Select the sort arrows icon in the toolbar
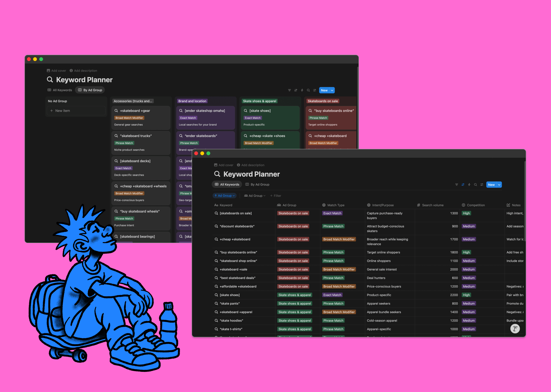This screenshot has height=392, width=551. pyautogui.click(x=463, y=185)
